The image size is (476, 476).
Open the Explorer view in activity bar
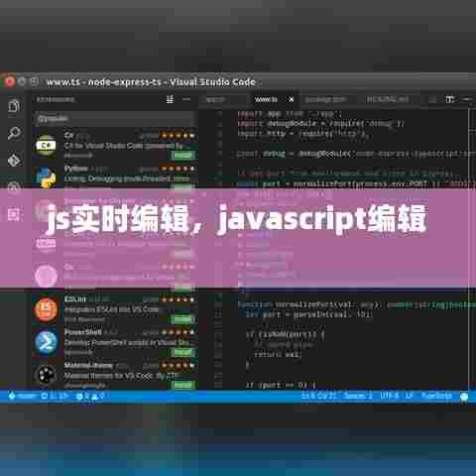[14, 106]
